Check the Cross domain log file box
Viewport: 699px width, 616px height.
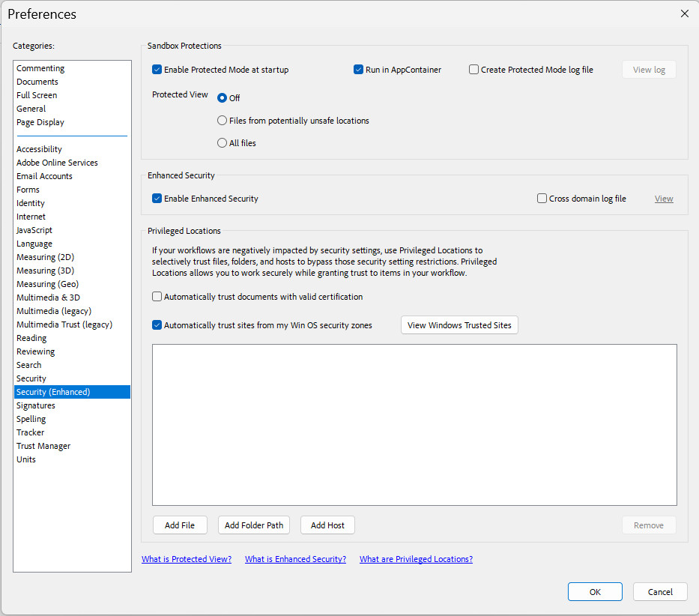[x=542, y=199]
